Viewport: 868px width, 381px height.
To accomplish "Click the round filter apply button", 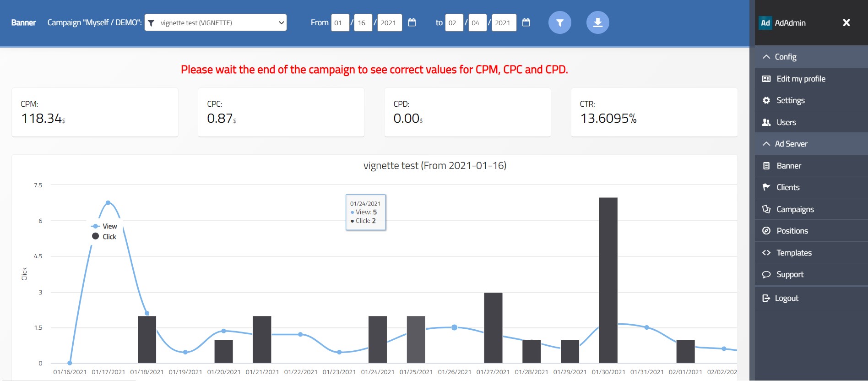I will click(559, 22).
